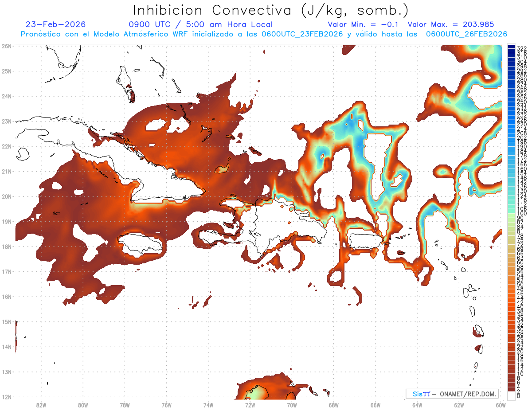532x411 pixels.
Task: Click the 70W longitude label
Action: (292, 405)
